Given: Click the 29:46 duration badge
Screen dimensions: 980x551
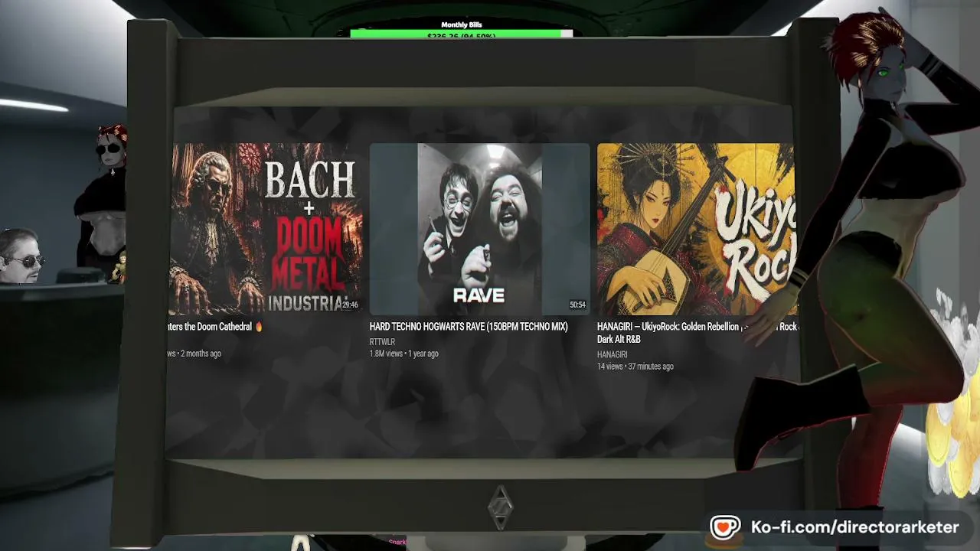Looking at the screenshot, I should pos(350,305).
